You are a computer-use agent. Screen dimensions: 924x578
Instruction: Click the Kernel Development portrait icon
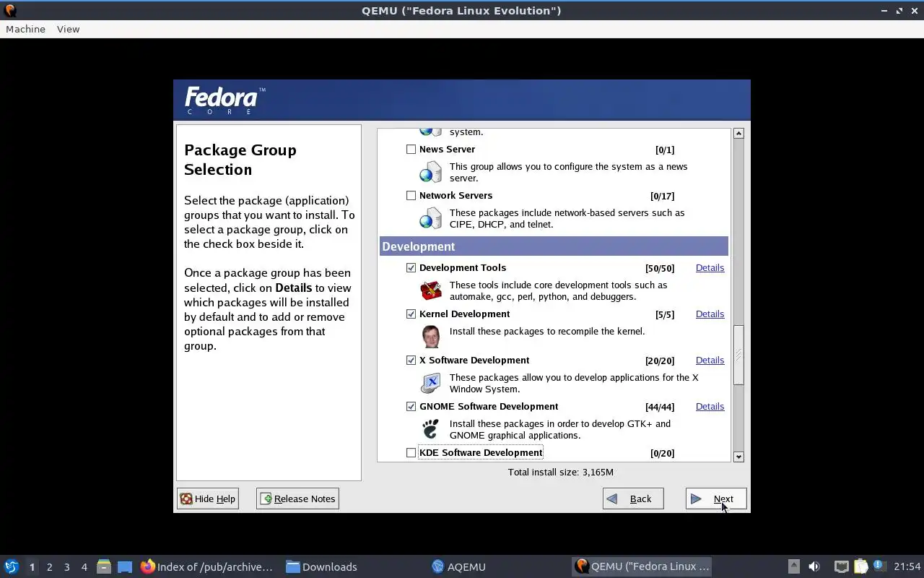point(431,337)
